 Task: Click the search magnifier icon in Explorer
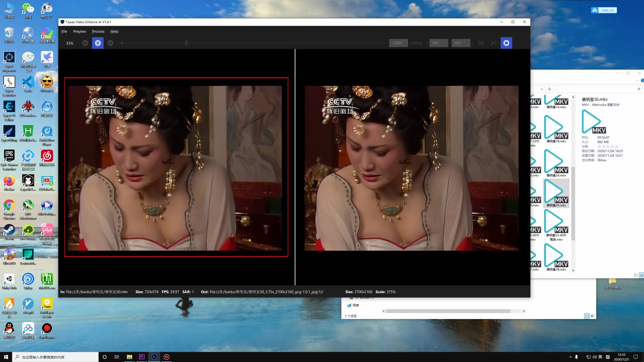[x=639, y=89]
